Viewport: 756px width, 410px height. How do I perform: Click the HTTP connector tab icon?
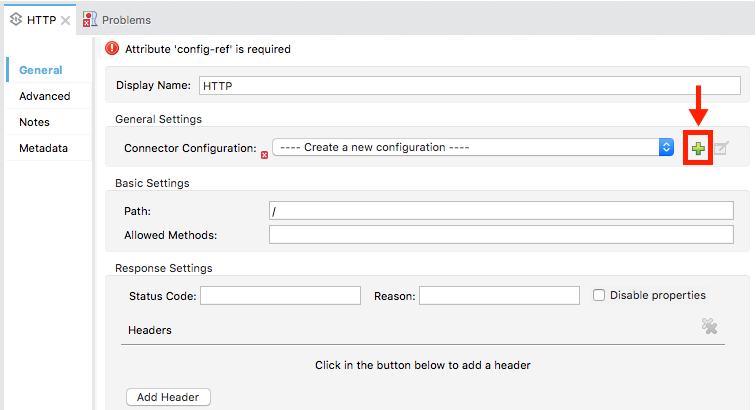coord(16,20)
